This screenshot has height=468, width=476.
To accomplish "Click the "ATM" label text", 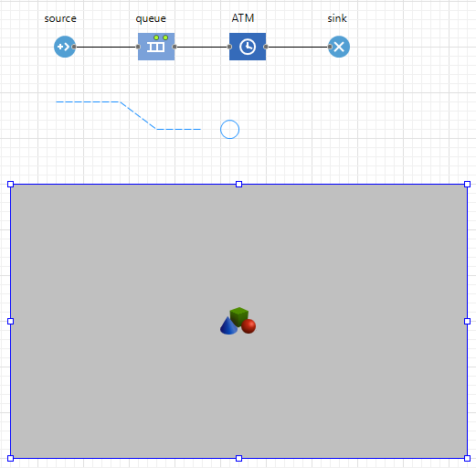I will (x=243, y=18).
